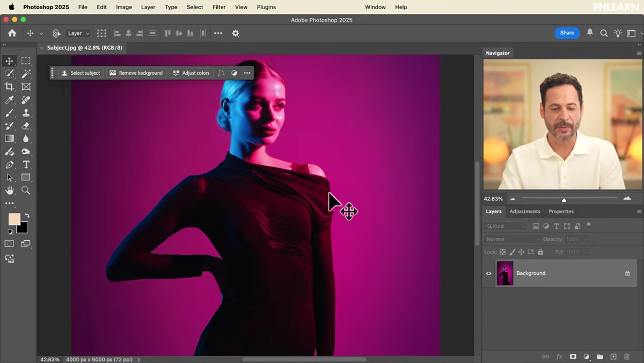Open options bar gear settings

click(x=236, y=33)
